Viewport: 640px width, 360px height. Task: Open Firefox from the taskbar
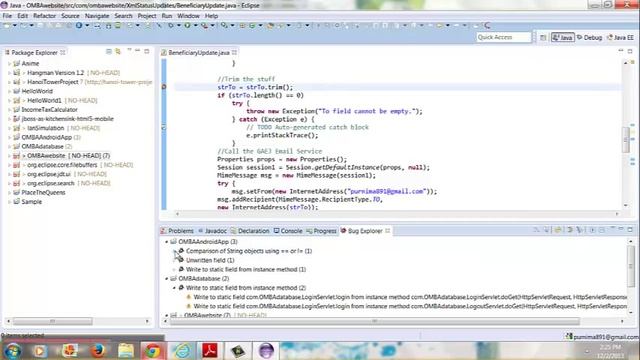[98, 351]
